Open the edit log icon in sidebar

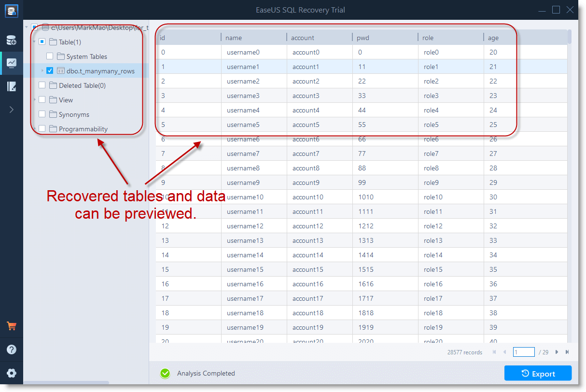(x=12, y=86)
